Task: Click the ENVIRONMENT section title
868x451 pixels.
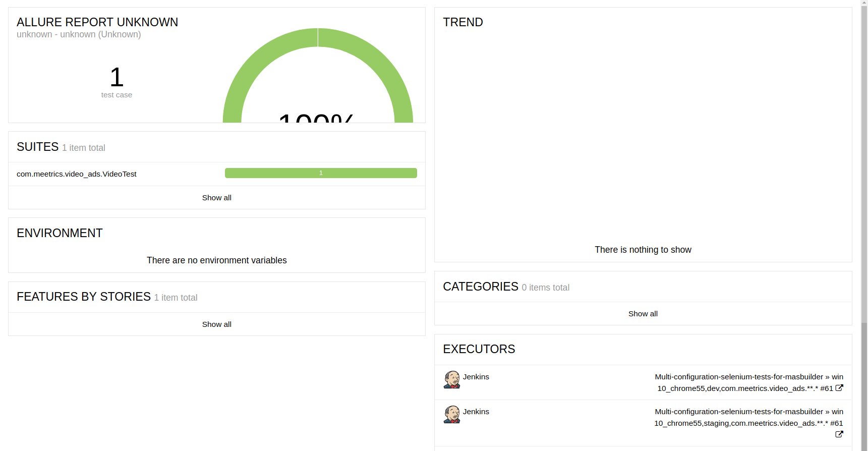Action: pyautogui.click(x=60, y=233)
